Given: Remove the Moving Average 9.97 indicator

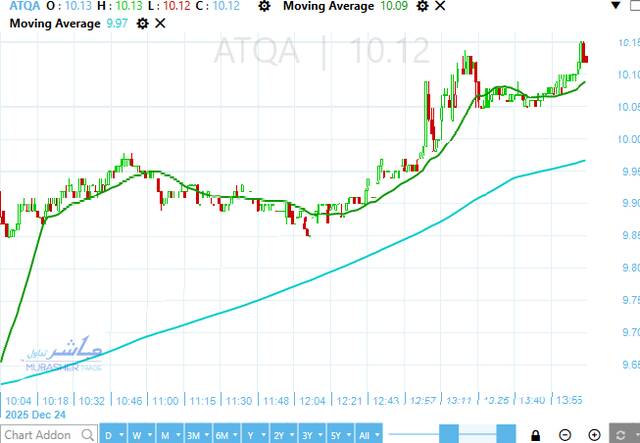Looking at the screenshot, I should click(160, 22).
